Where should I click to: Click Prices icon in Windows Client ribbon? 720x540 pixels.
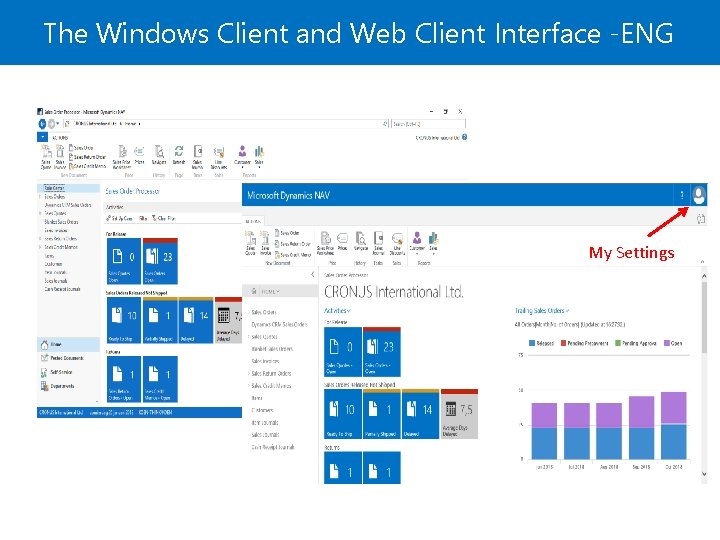pyautogui.click(x=139, y=155)
